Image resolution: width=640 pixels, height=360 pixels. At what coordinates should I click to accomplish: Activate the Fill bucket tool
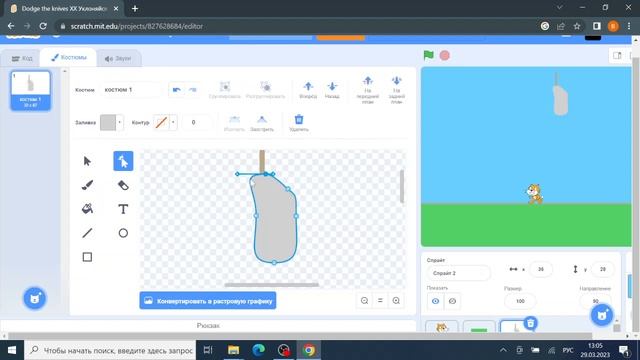tap(87, 209)
